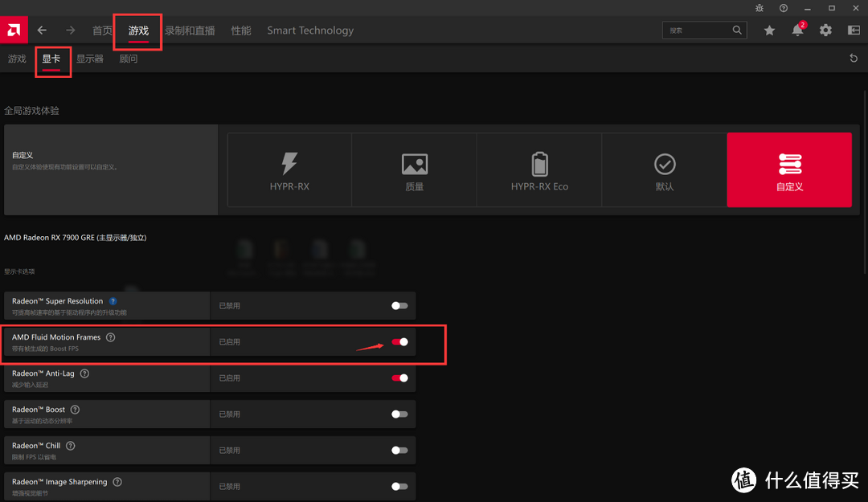Show Radeon Boost help icon
868x502 pixels.
(x=76, y=410)
